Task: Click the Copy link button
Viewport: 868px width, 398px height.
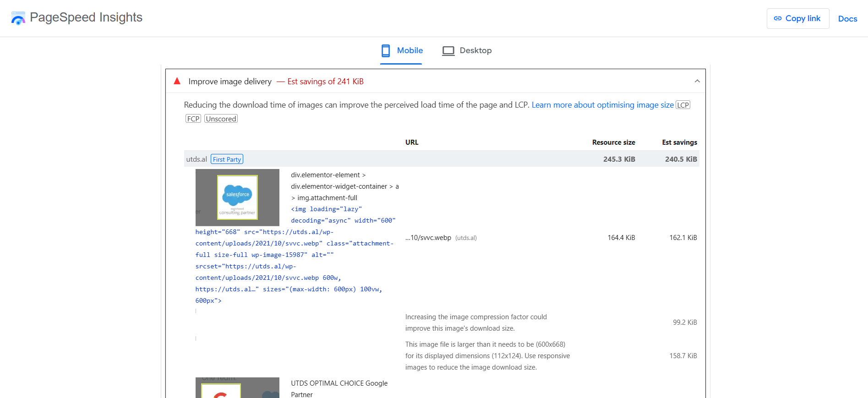Action: click(798, 18)
